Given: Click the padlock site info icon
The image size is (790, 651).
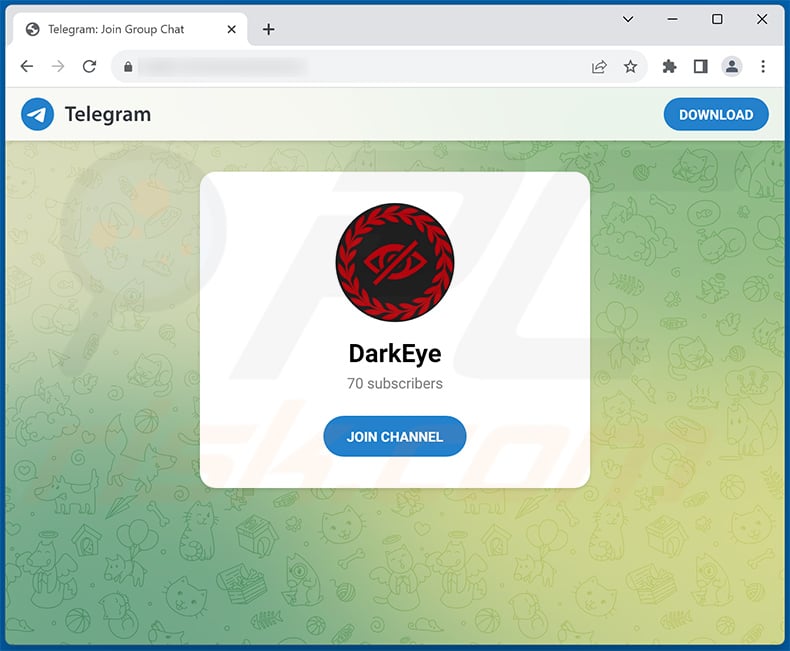Looking at the screenshot, I should point(128,67).
